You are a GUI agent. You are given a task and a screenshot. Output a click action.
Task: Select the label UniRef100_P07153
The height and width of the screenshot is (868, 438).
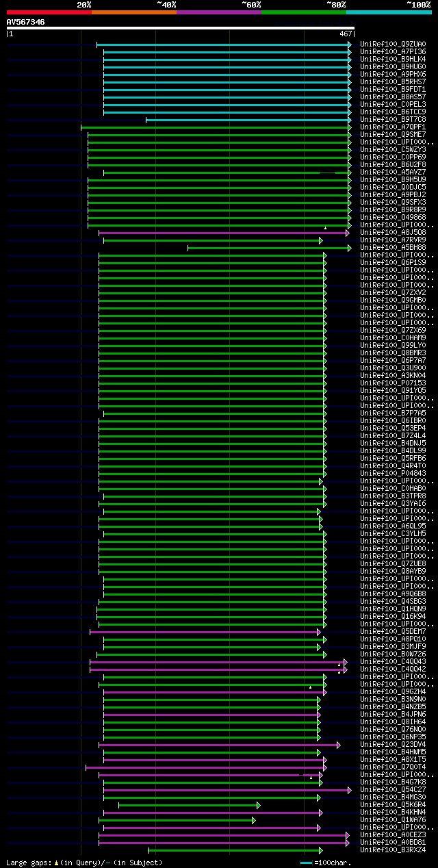coord(393,383)
